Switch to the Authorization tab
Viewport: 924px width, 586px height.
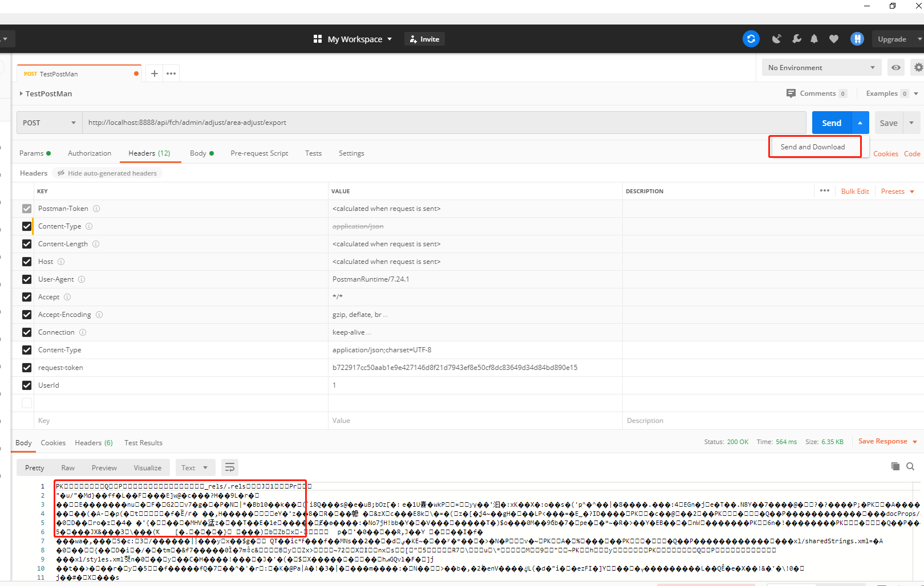point(90,153)
